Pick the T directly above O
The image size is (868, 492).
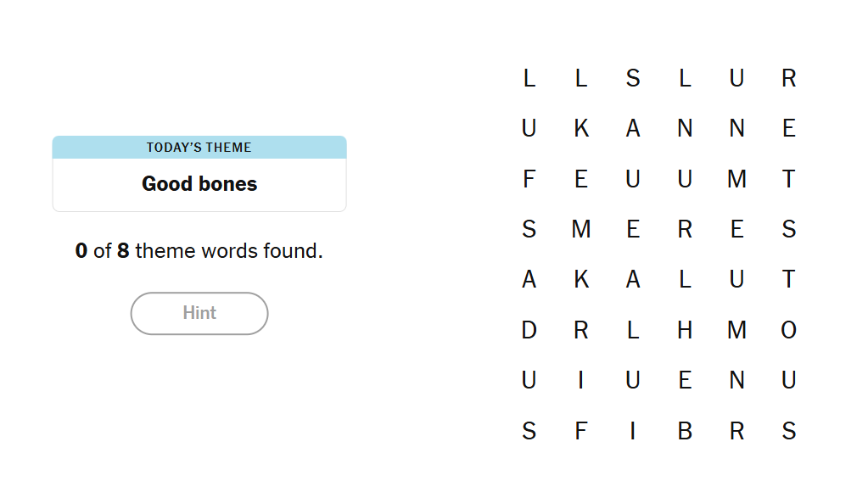[x=788, y=279]
